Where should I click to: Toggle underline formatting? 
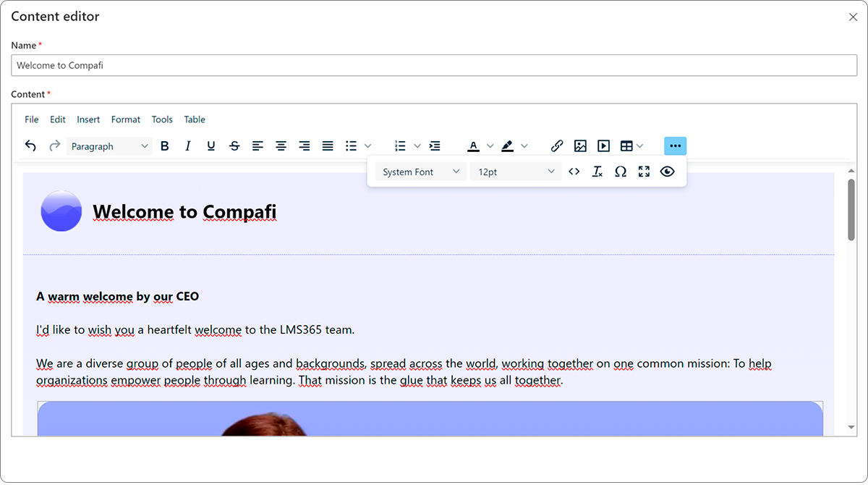click(x=211, y=146)
